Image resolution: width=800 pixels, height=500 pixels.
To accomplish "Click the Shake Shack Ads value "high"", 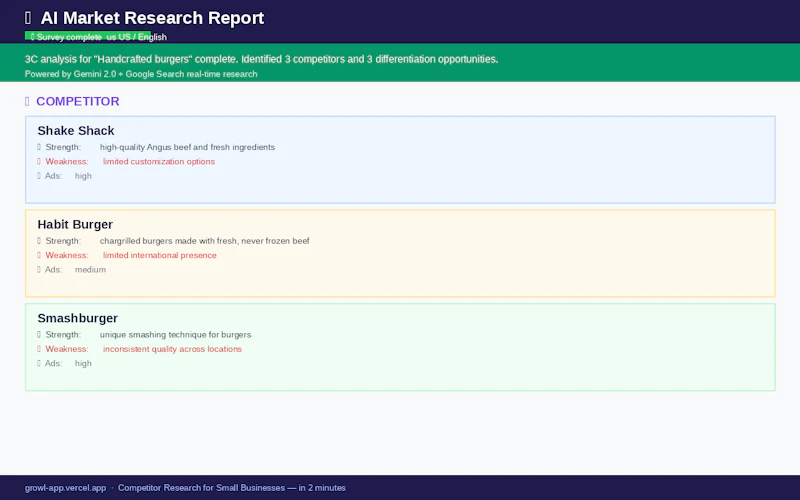I will pos(83,176).
